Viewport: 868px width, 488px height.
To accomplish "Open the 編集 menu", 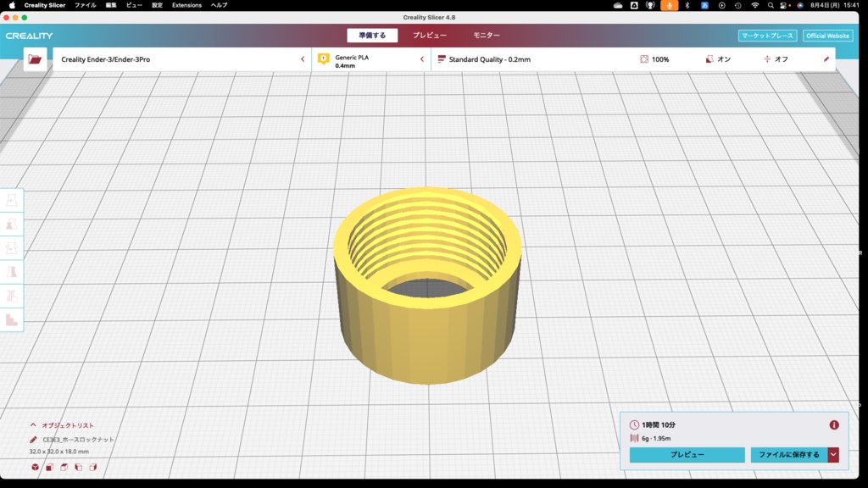I will coord(111,5).
